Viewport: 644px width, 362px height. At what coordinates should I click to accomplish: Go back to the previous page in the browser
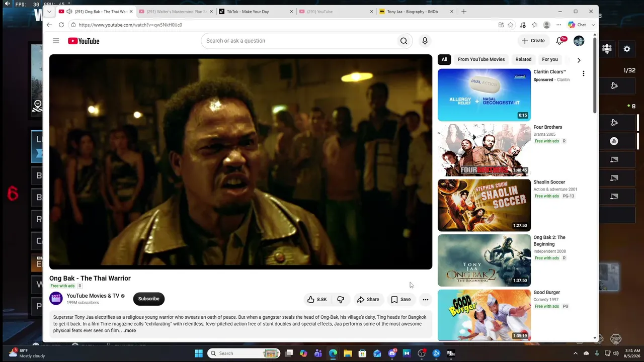[49, 25]
